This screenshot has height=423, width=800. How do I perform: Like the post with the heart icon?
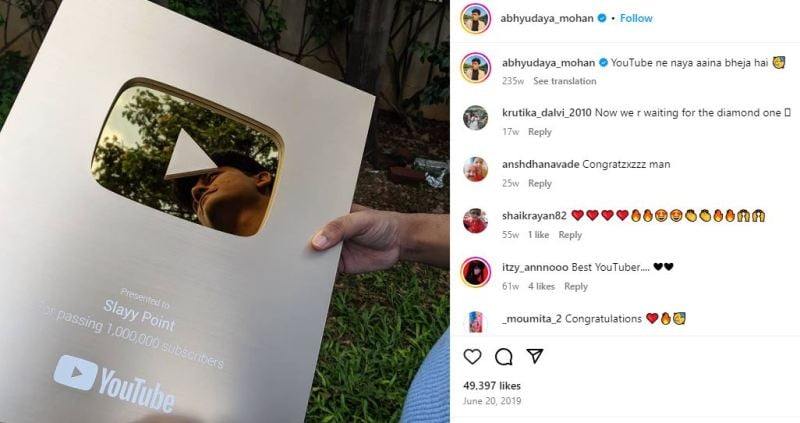coord(472,357)
